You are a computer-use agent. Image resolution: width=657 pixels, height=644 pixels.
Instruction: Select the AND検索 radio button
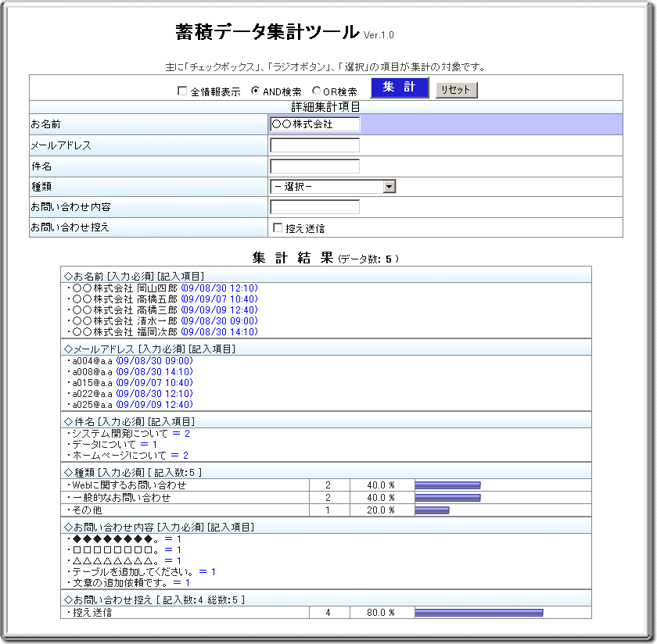coord(255,91)
